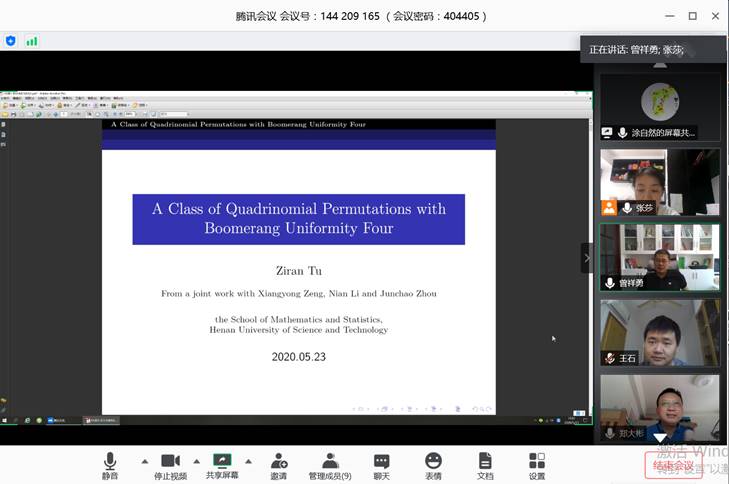This screenshot has width=729, height=484.
Task: Open the 聊天 chat panel
Action: click(x=381, y=464)
